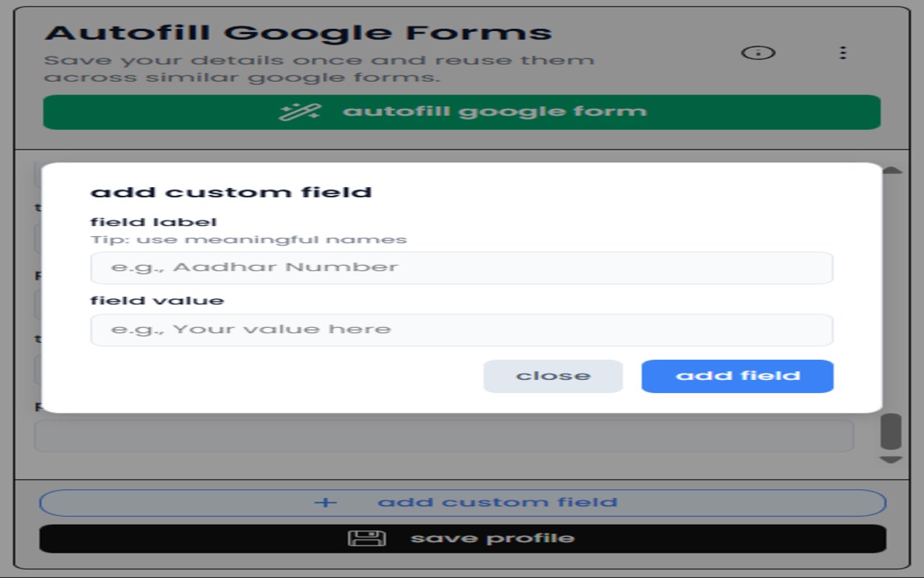Viewport: 924px width, 578px height.
Task: Dismiss dialog with the close button
Action: 553,376
